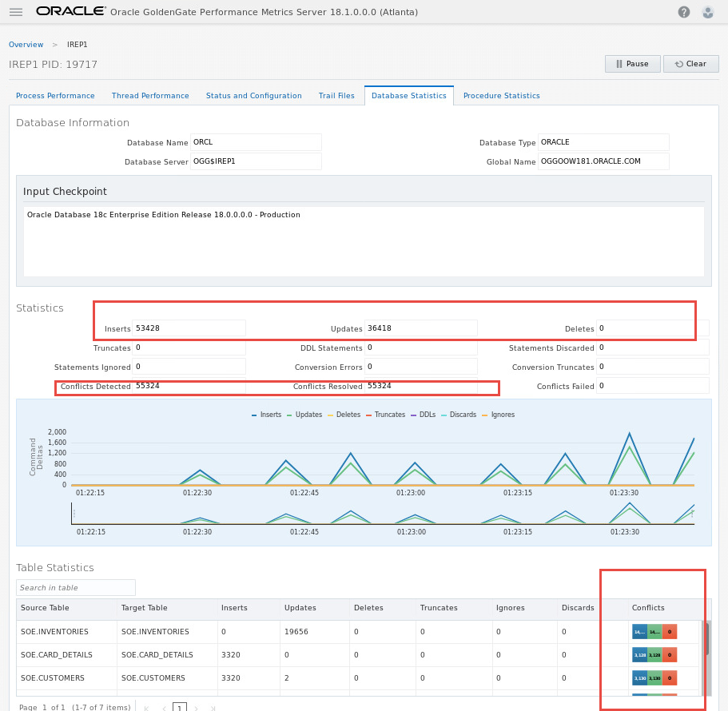Toggle the Truncates series in chart legend

(x=385, y=415)
